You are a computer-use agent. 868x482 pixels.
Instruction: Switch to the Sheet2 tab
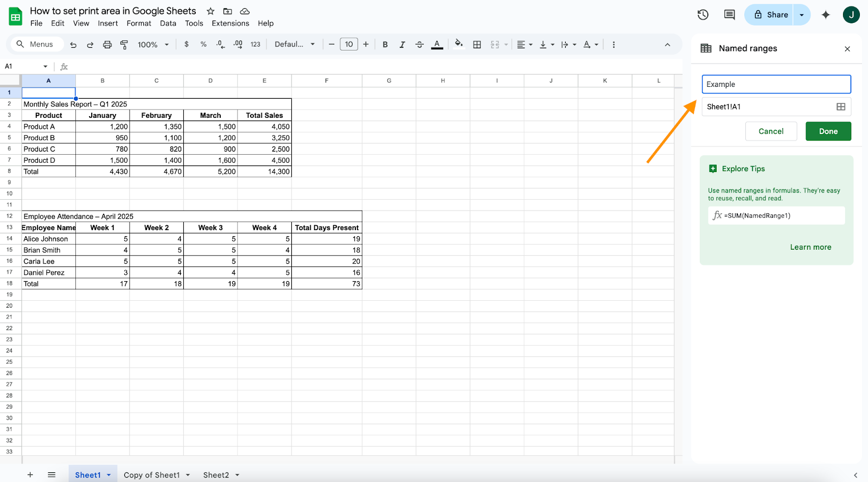[216, 475]
